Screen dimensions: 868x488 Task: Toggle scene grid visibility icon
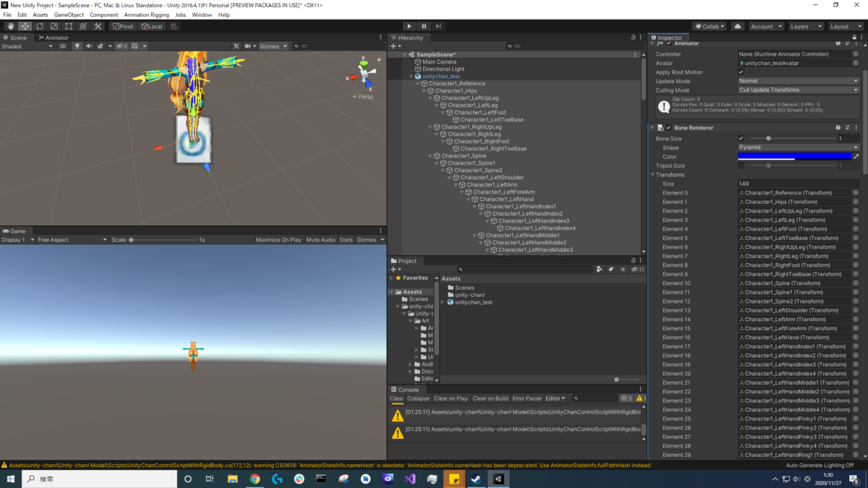click(136, 46)
